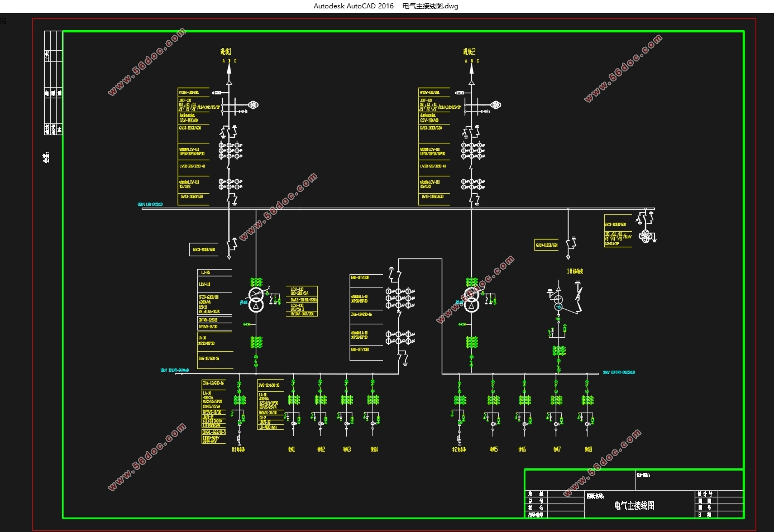Select the feeder label numbered 8

588,449
